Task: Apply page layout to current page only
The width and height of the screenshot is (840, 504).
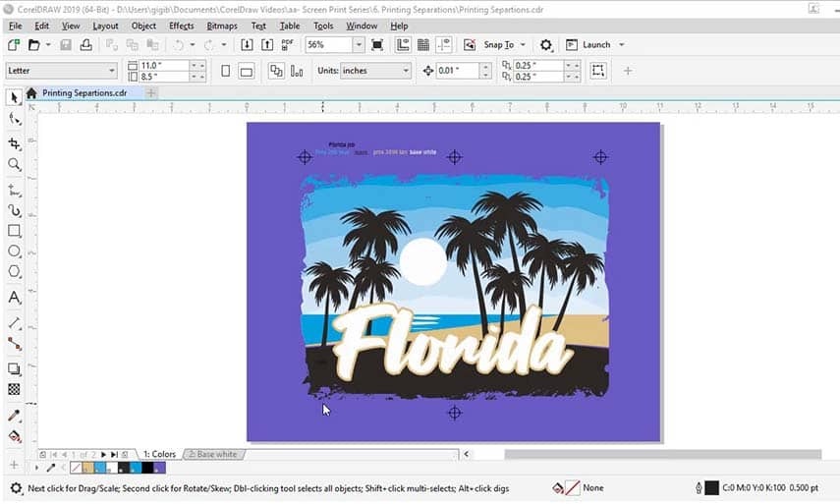Action: point(297,71)
